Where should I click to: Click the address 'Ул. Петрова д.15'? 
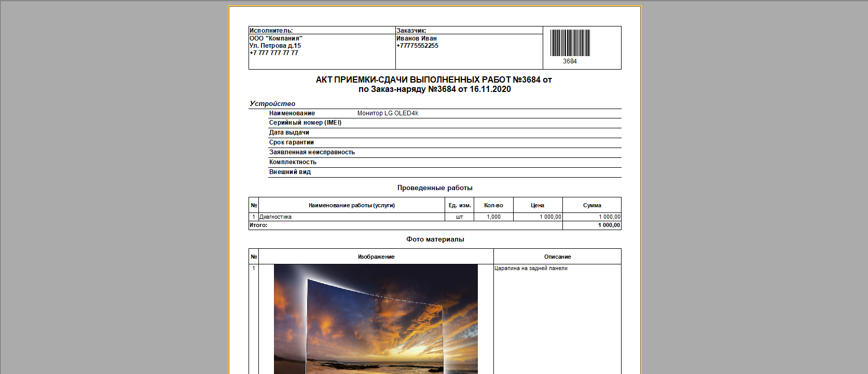coord(275,46)
